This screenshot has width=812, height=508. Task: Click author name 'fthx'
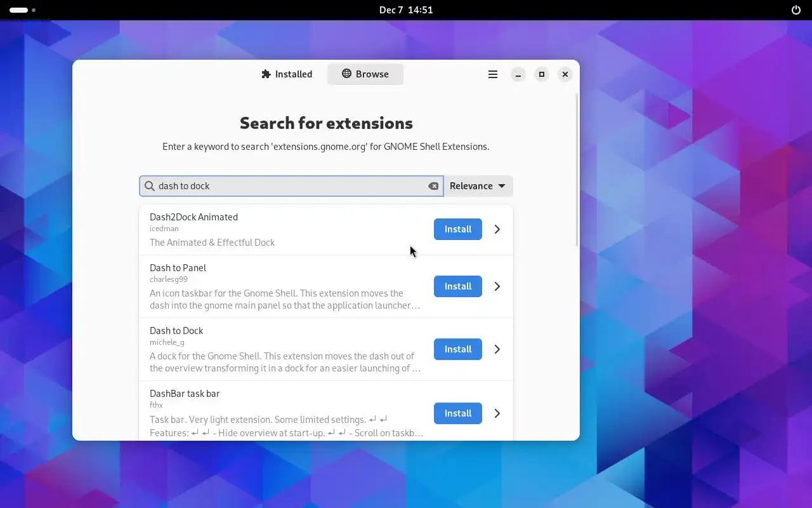(156, 405)
